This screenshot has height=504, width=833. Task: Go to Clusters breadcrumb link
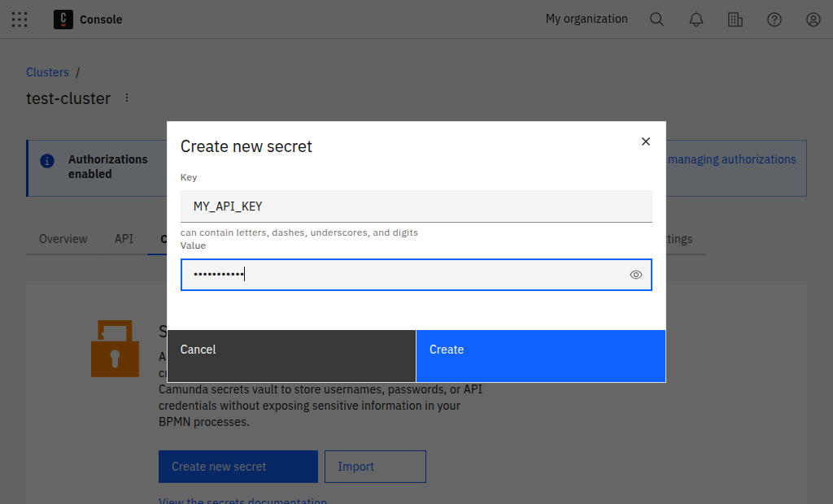tap(47, 72)
